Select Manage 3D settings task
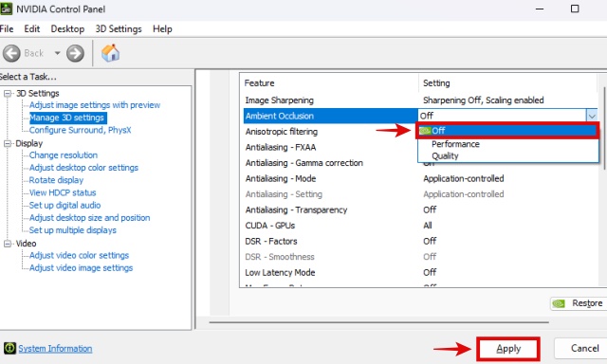This screenshot has height=364, width=607. [x=67, y=118]
